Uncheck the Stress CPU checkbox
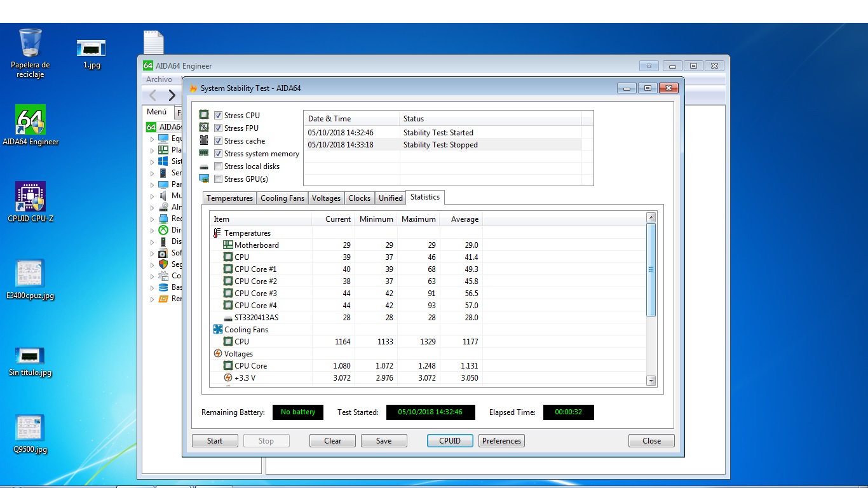868x488 pixels. 218,116
